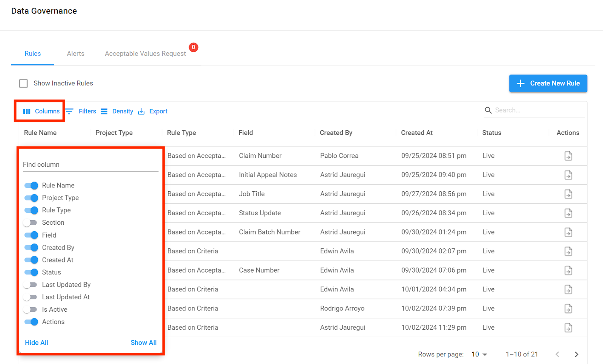This screenshot has height=364, width=603.
Task: Open Rows per page dropdown
Action: [x=479, y=354]
